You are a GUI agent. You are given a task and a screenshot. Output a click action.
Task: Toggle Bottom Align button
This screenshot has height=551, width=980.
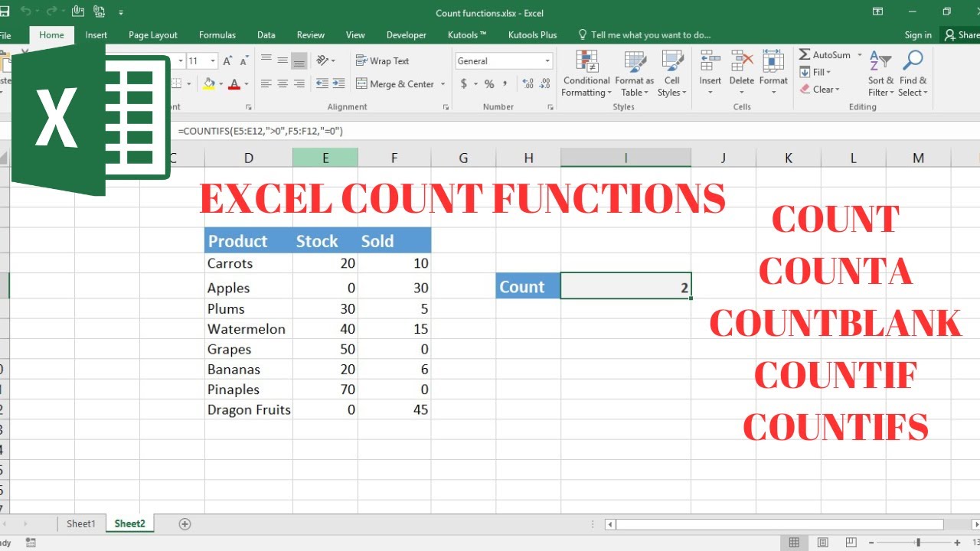coord(299,60)
